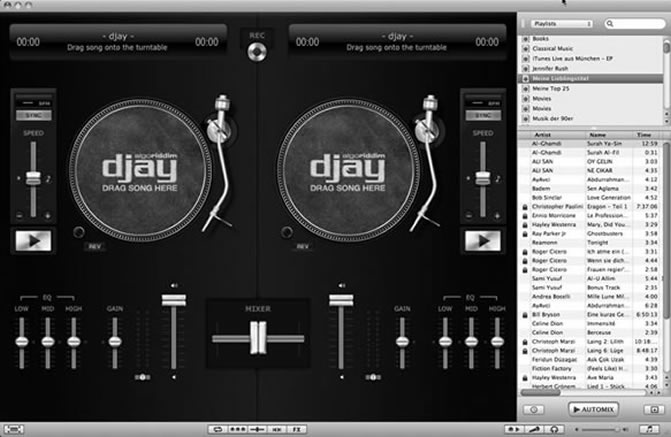Click quiet speaker icon below right volume fader

[x=341, y=377]
